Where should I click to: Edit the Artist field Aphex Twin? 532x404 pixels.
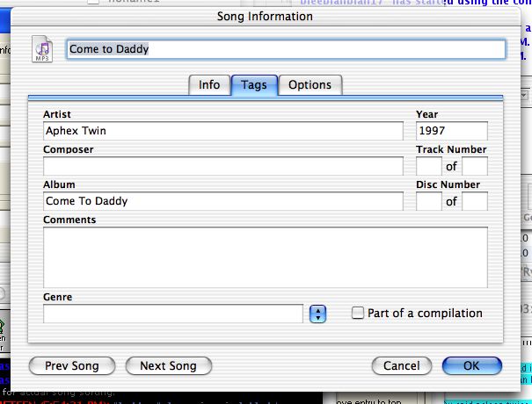223,131
